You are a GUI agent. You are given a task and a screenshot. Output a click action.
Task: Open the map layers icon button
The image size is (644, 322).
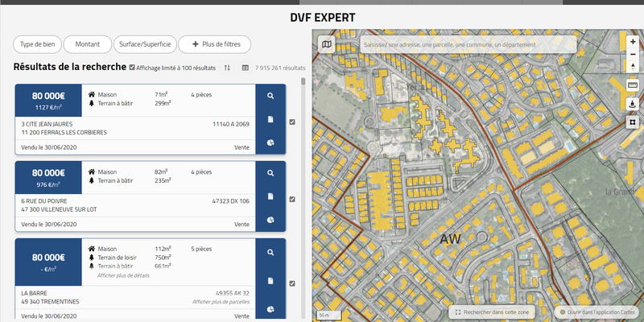click(x=327, y=44)
